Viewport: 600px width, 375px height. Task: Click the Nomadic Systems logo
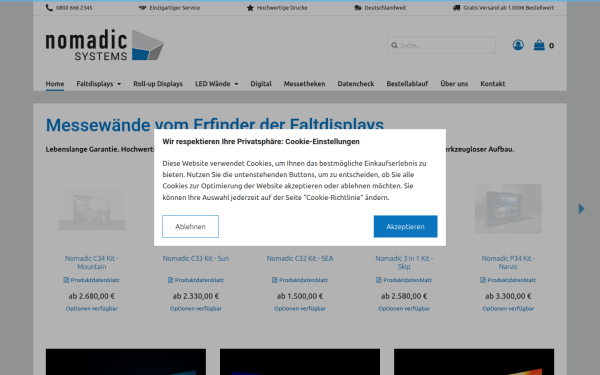[105, 45]
